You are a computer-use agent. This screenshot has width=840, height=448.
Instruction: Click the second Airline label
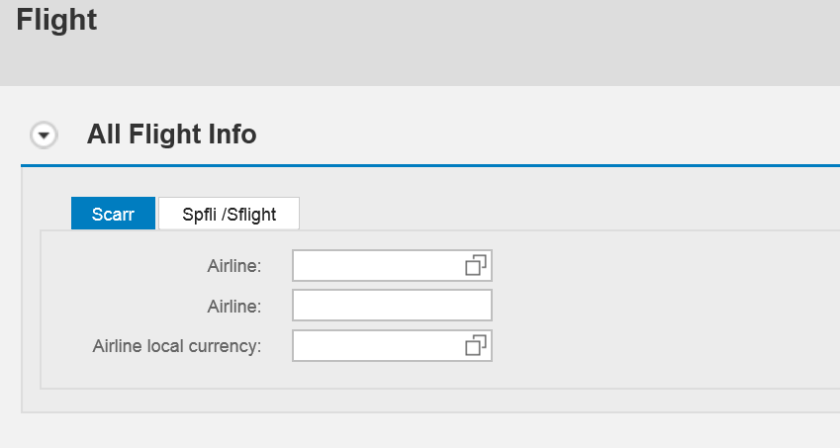[234, 306]
